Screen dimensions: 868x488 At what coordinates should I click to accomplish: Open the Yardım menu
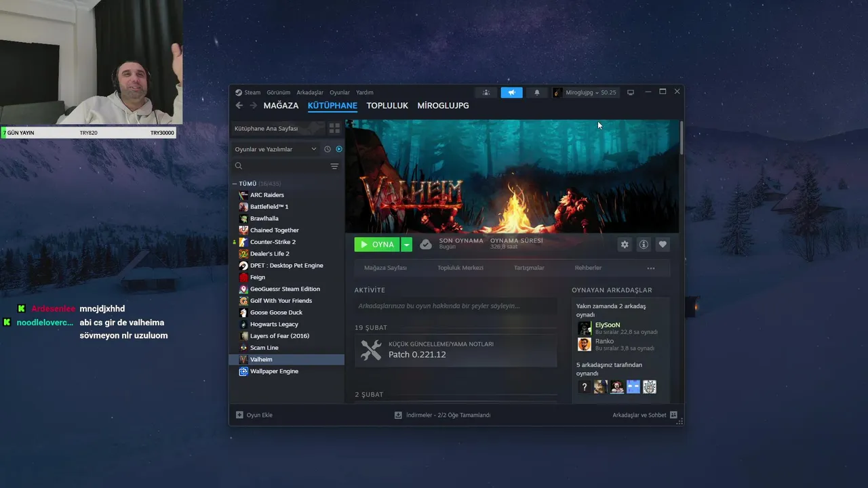[365, 92]
